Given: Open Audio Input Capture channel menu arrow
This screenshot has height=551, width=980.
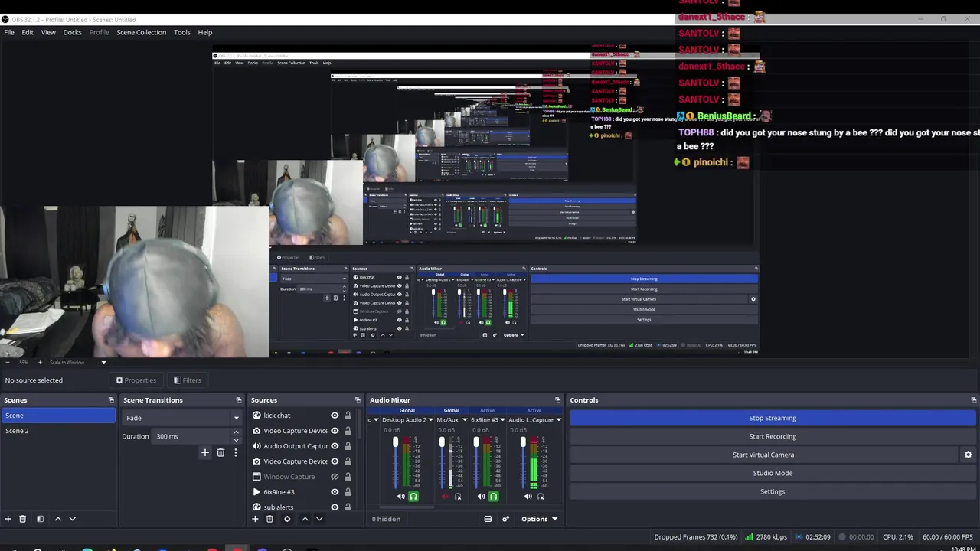Looking at the screenshot, I should click(x=558, y=420).
